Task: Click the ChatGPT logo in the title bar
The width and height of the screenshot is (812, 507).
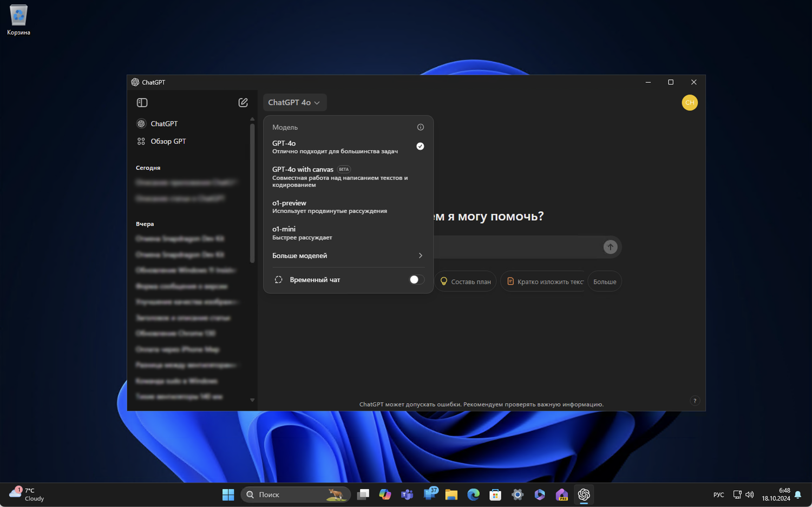Action: [135, 82]
